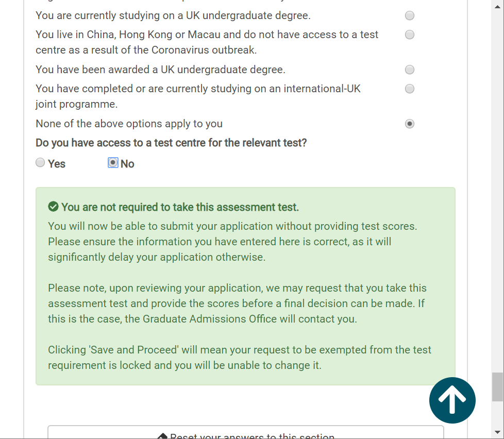Click the 'You will now be able' paragraph

pyautogui.click(x=232, y=241)
